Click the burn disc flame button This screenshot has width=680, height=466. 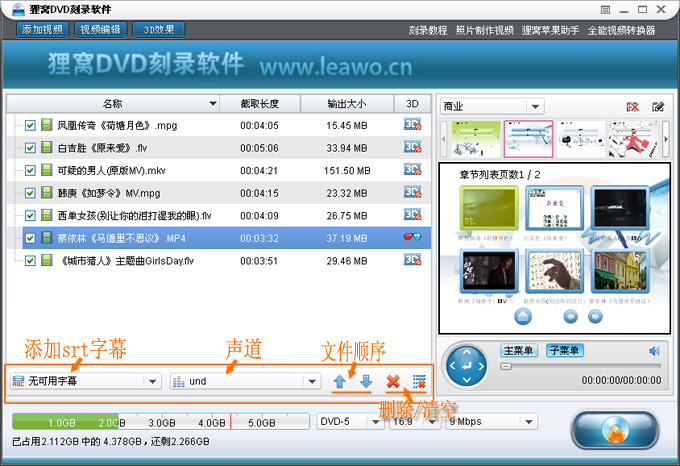coord(615,430)
